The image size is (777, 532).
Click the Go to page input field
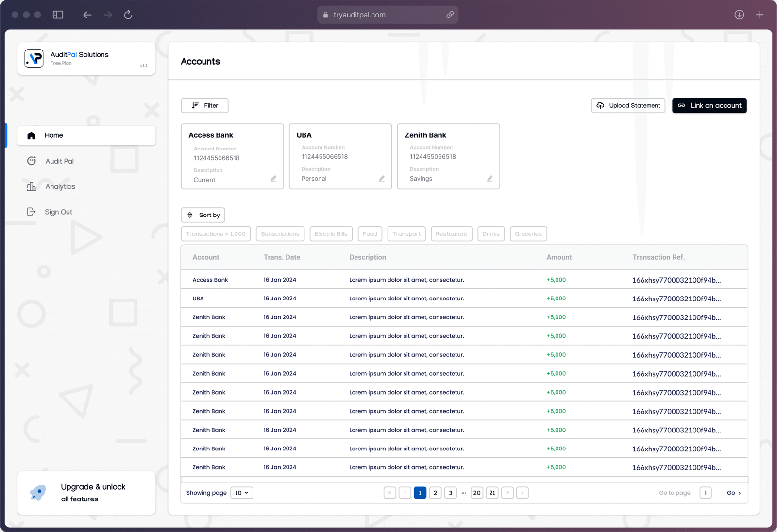706,493
